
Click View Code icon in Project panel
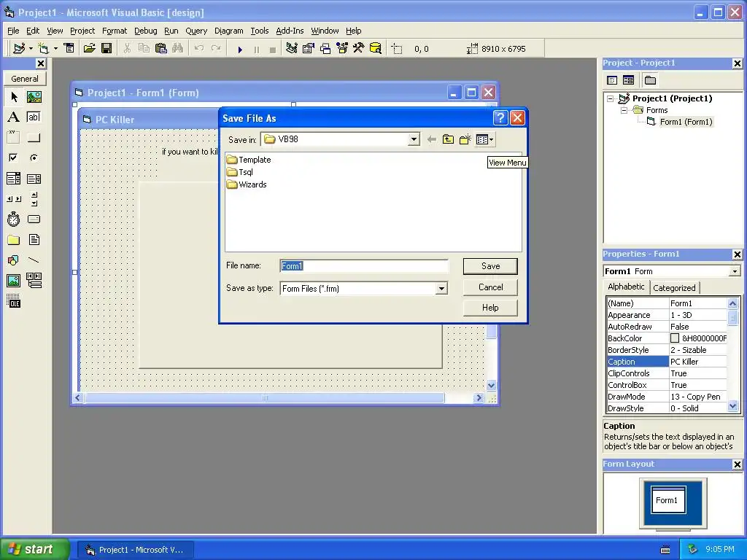pyautogui.click(x=612, y=80)
